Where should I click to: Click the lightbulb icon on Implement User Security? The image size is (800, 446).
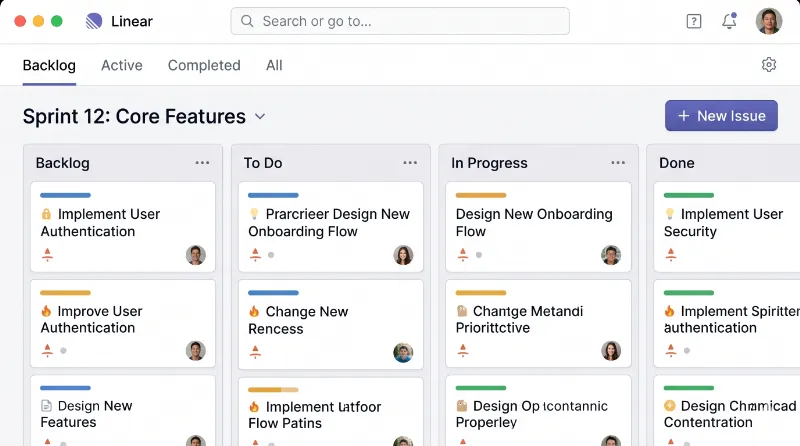[x=670, y=214]
